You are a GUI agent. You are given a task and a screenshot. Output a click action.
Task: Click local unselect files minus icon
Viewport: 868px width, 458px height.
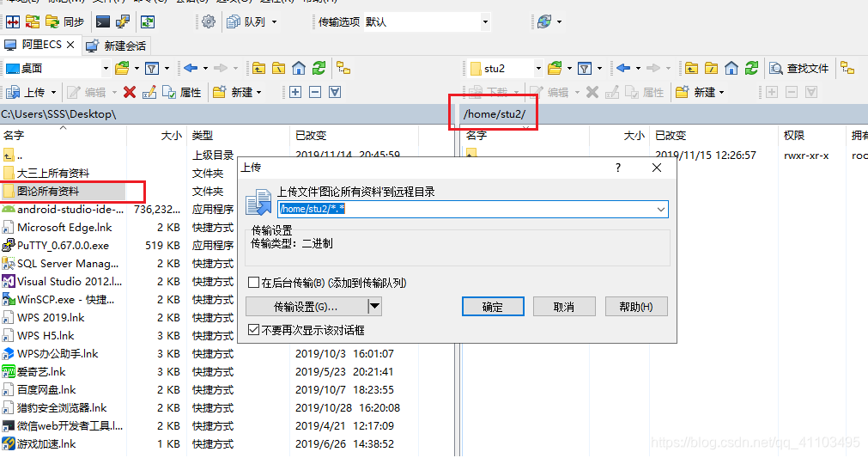coord(315,93)
